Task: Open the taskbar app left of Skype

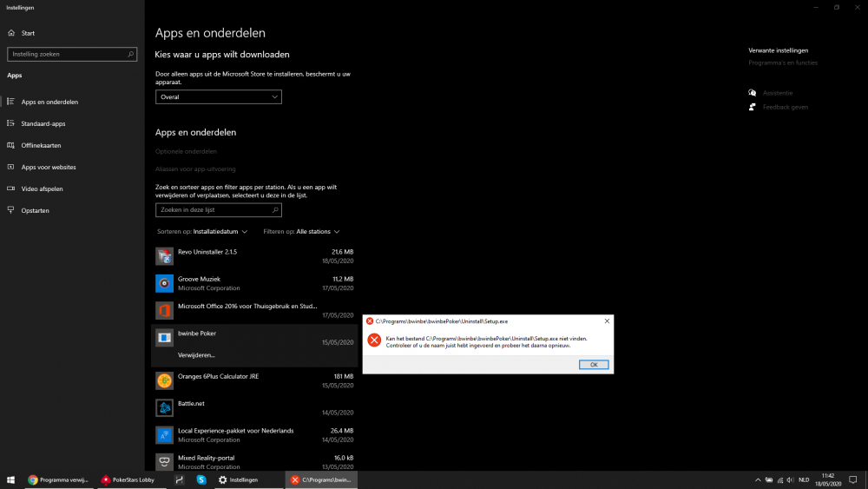Action: coord(180,480)
